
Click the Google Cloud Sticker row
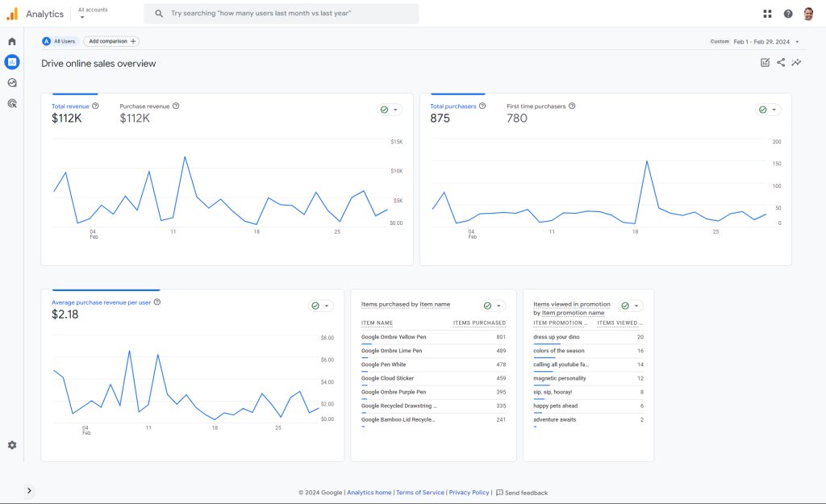click(433, 378)
